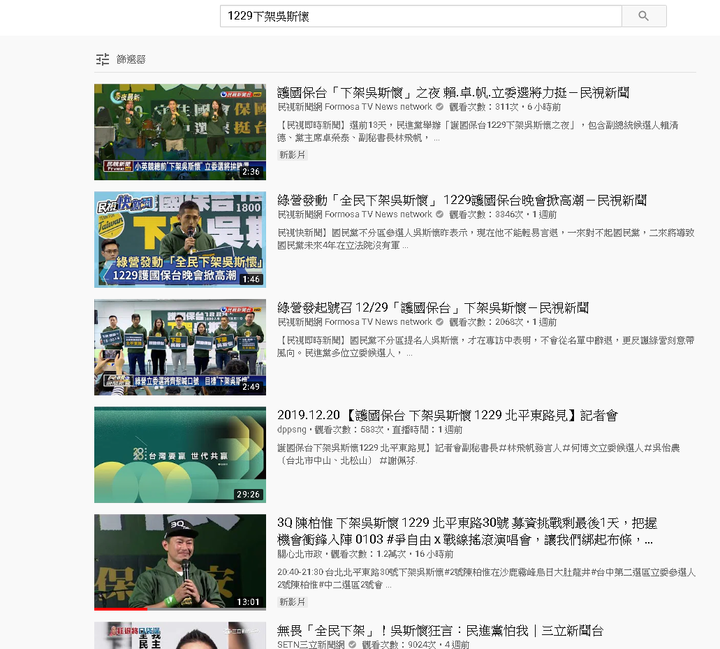Click the 新影片 badge under 陳柏惟 video

[292, 602]
